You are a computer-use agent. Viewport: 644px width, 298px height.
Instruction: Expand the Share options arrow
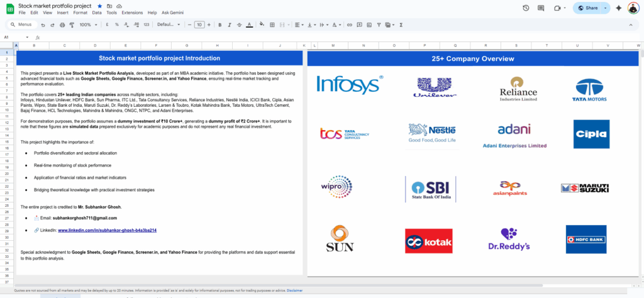point(605,8)
